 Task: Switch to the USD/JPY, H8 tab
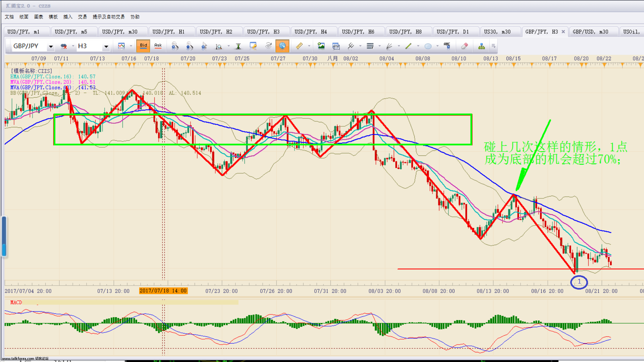tap(408, 32)
